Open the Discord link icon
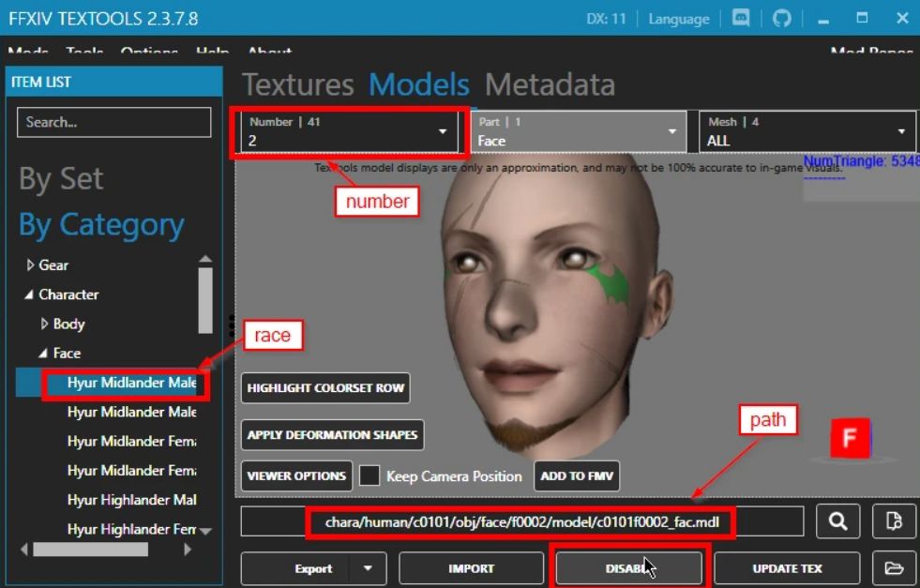 pyautogui.click(x=741, y=18)
